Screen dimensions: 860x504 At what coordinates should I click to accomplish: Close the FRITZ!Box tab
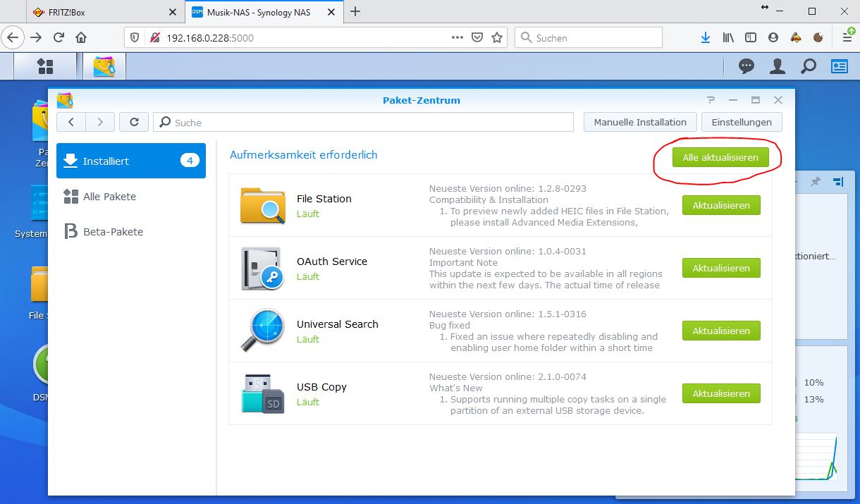click(x=173, y=12)
